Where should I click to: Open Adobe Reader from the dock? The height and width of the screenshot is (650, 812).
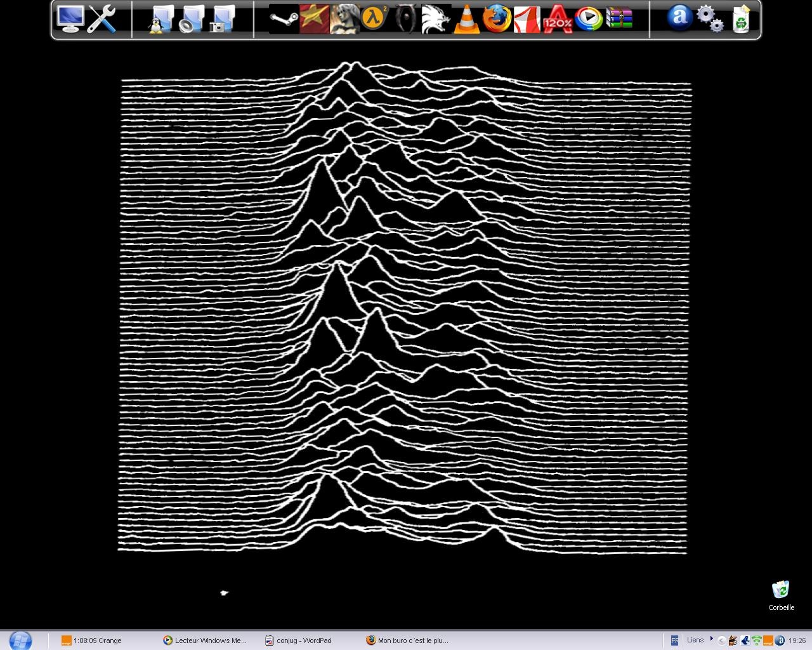pos(528,19)
